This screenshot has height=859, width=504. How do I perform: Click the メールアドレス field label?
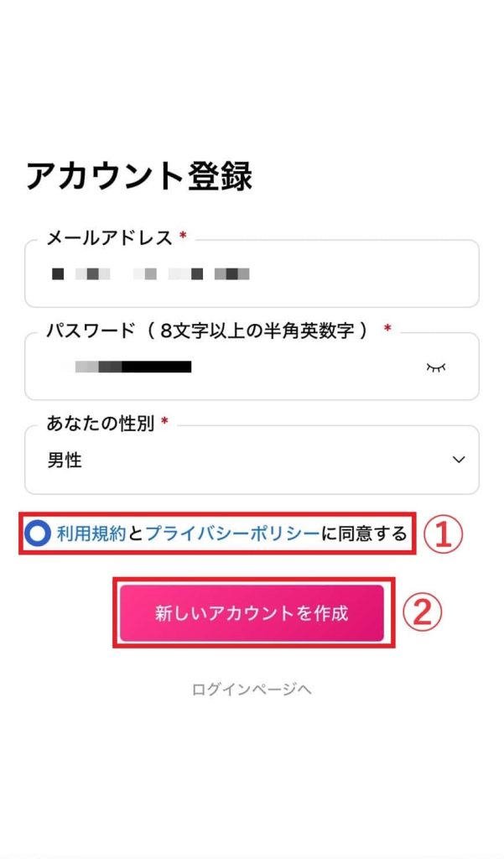[x=109, y=238]
